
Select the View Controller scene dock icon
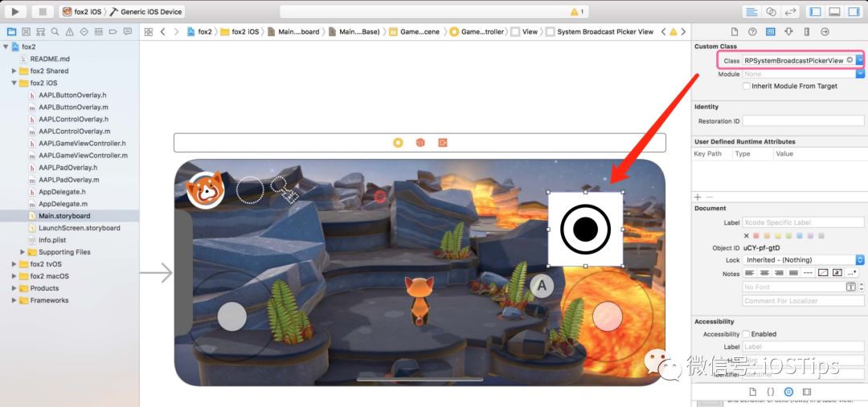click(398, 143)
